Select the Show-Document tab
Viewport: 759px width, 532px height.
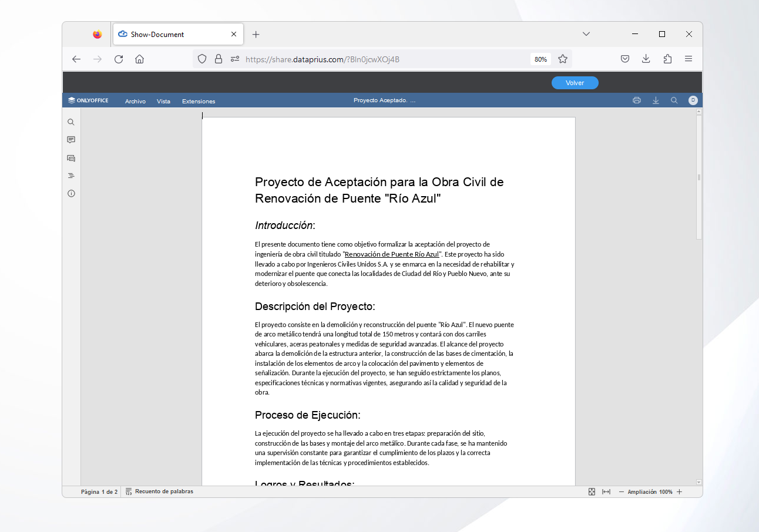[x=178, y=35]
